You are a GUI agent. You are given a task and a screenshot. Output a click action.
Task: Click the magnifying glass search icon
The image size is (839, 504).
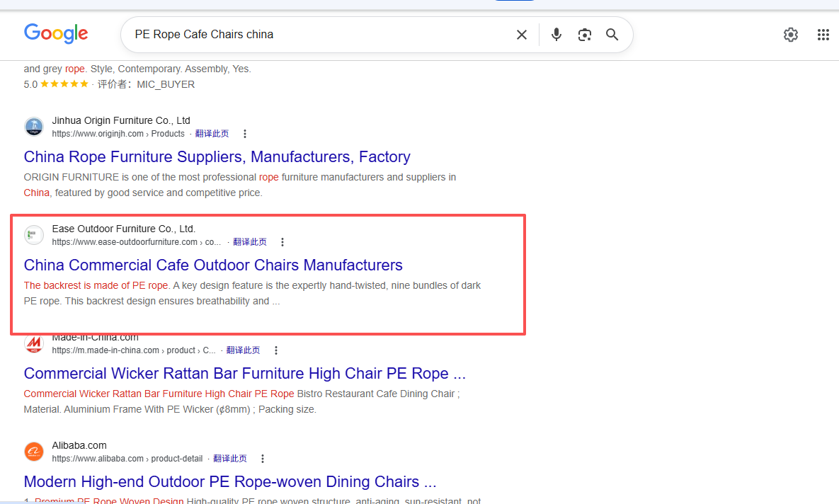click(x=612, y=35)
